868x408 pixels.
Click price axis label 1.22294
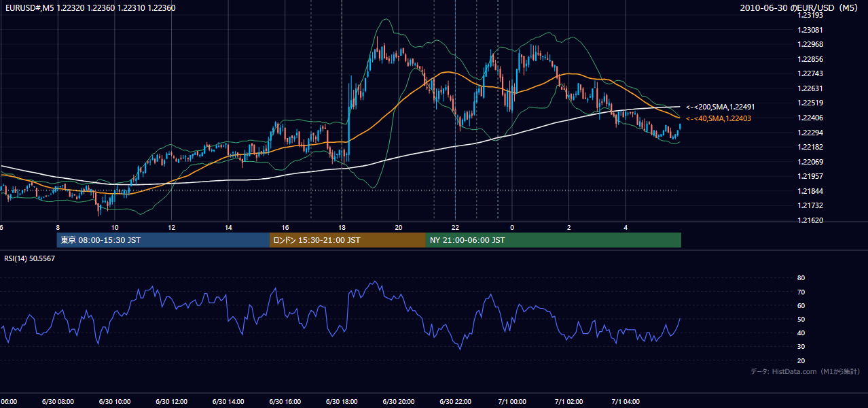[810, 133]
